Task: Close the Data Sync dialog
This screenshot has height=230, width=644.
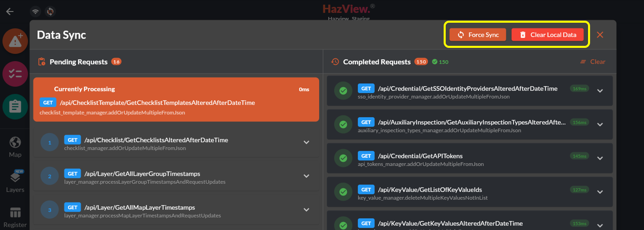Action: tap(600, 35)
